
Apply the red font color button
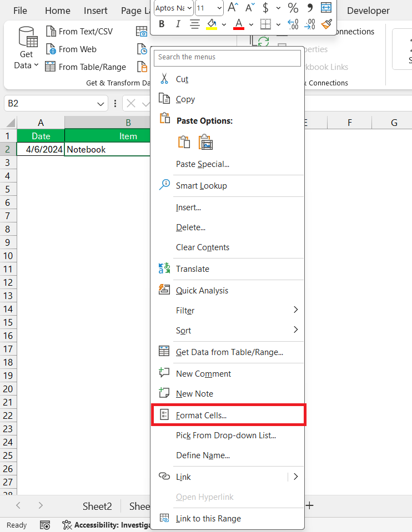click(x=239, y=24)
